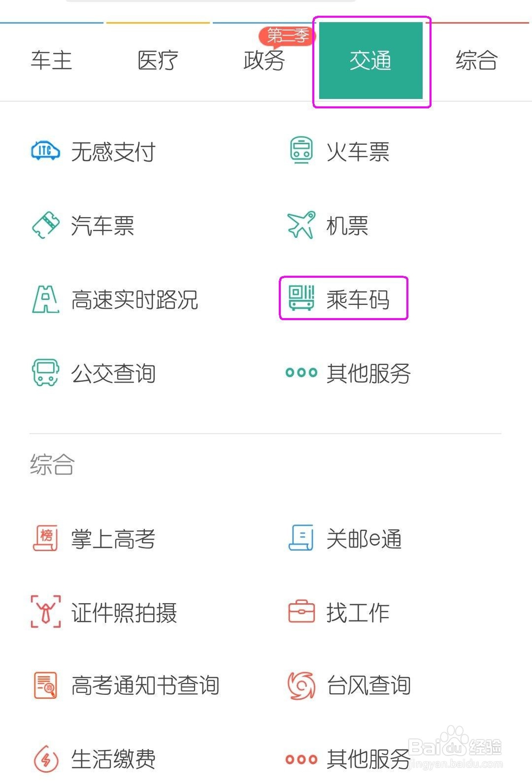532x782 pixels.
Task: Tap the 火车票 train icon
Action: 301,151
